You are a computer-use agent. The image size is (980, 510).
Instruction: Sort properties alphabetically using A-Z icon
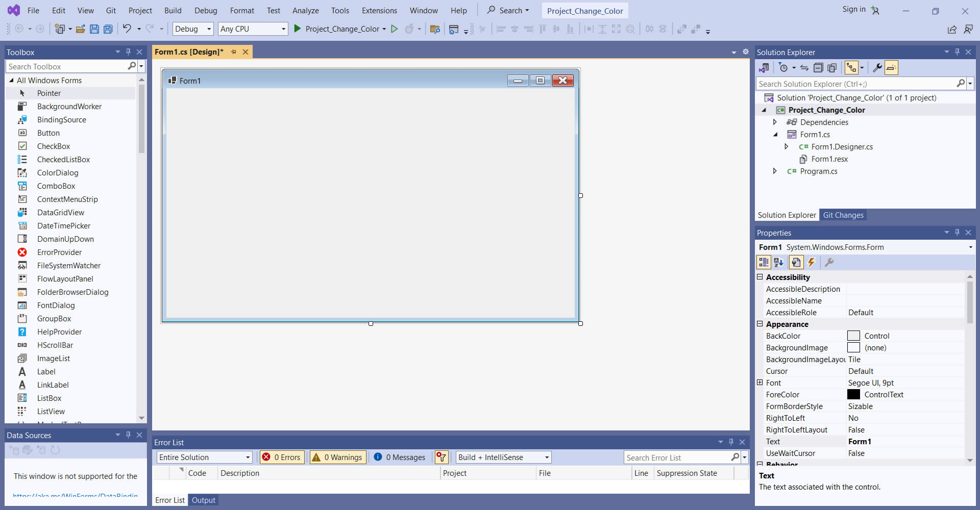778,262
